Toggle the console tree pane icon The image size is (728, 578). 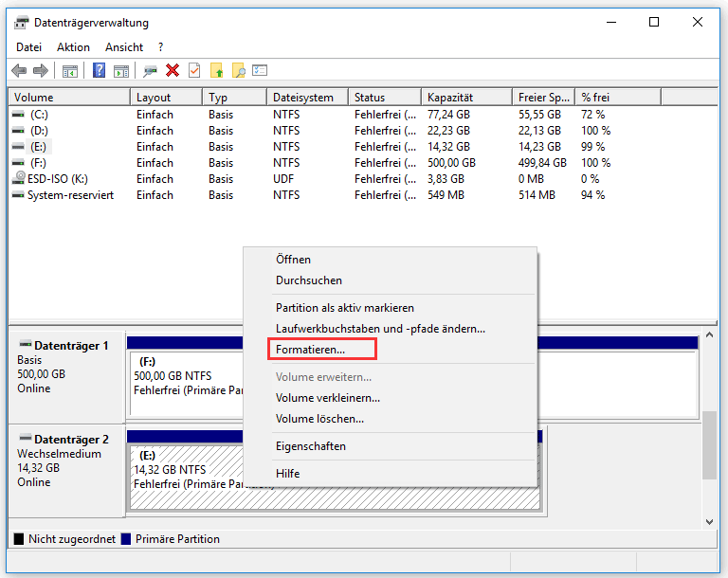coord(69,71)
